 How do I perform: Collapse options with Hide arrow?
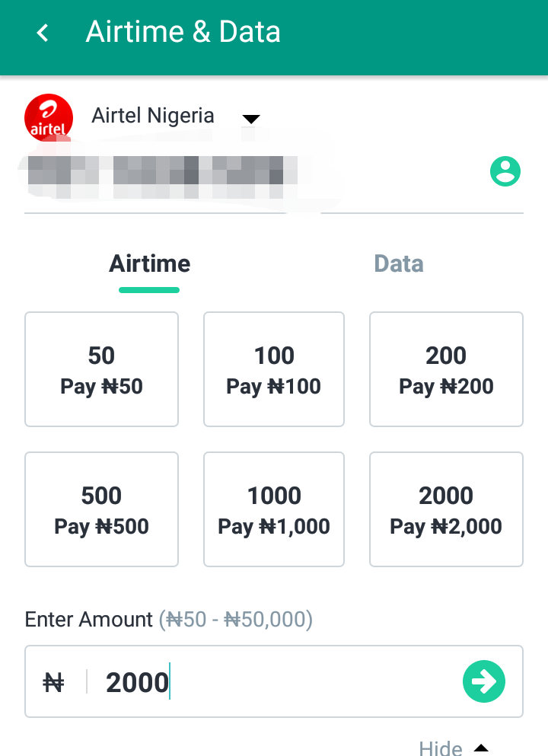point(480,748)
